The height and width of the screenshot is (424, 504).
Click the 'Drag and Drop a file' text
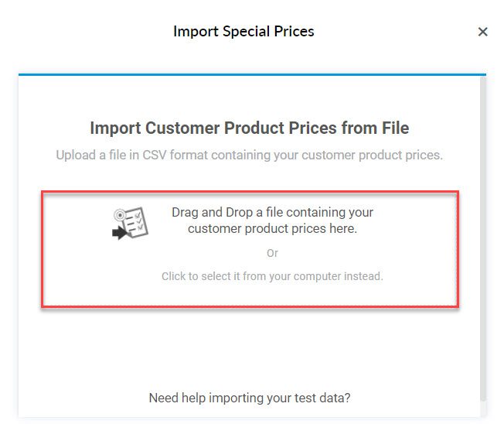[272, 212]
